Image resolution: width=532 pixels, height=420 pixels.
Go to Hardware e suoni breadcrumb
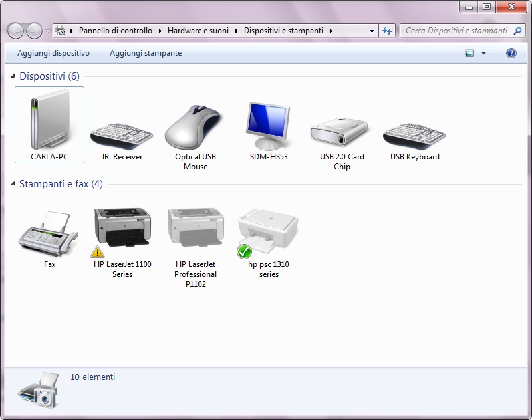tap(198, 31)
